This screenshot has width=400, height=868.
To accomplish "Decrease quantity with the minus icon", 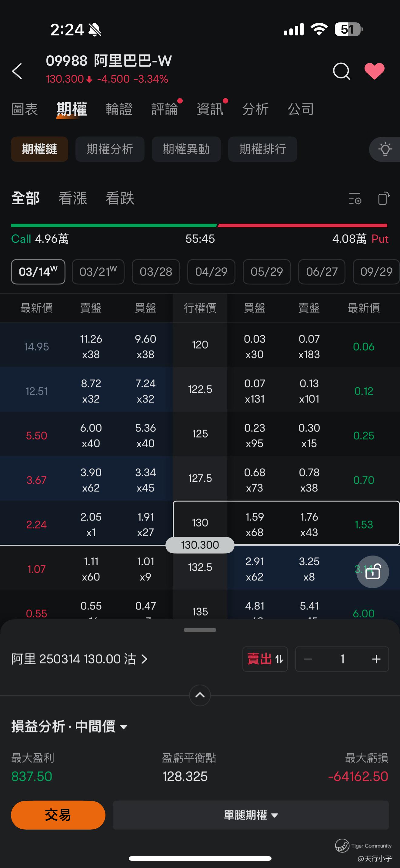I will pyautogui.click(x=308, y=659).
